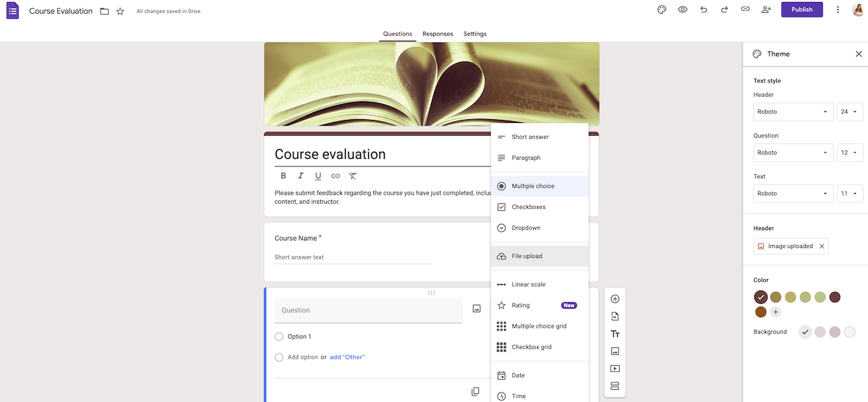The image size is (868, 402).
Task: Apply bold to the description
Action: click(x=283, y=176)
